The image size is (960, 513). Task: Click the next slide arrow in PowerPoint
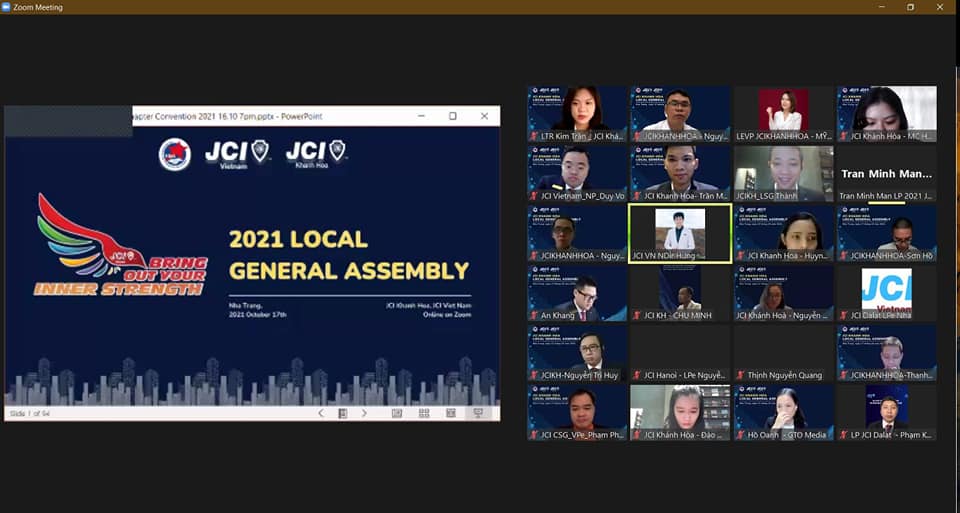coord(364,413)
